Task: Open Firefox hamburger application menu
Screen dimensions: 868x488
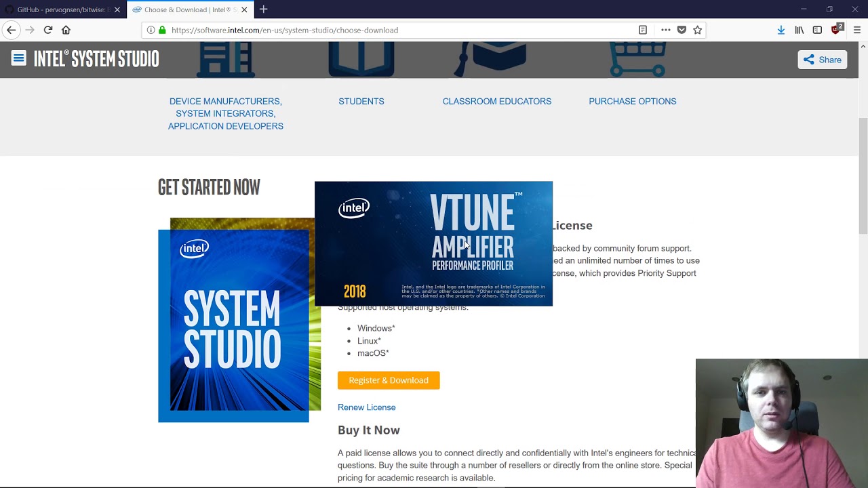Action: click(x=857, y=30)
